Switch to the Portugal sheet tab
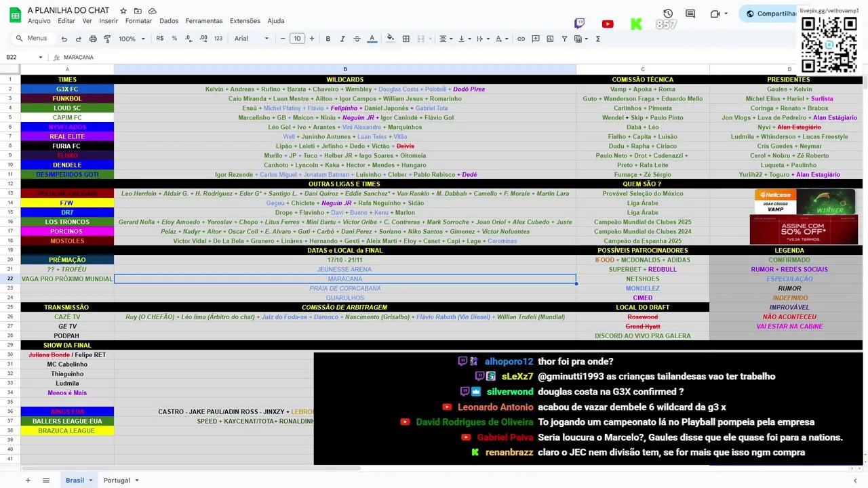 [117, 480]
